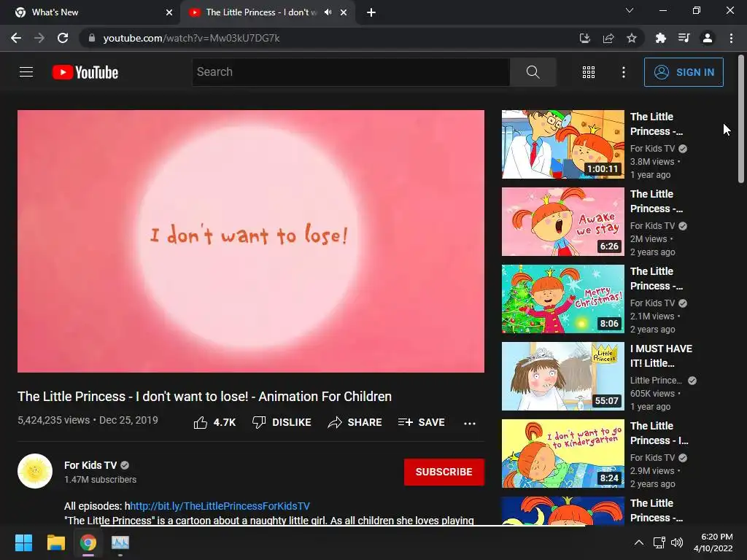The height and width of the screenshot is (560, 747).
Task: Bookmark this page with the star
Action: 632,38
